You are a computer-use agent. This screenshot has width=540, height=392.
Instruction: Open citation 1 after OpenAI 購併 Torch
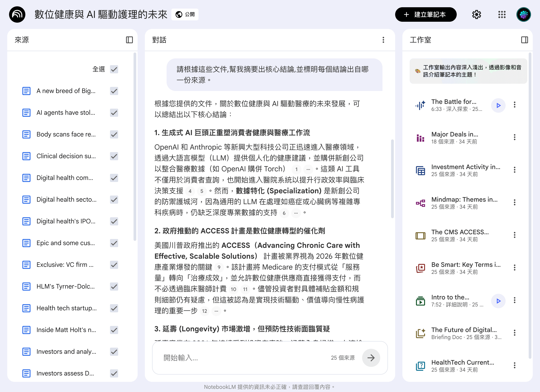296,169
